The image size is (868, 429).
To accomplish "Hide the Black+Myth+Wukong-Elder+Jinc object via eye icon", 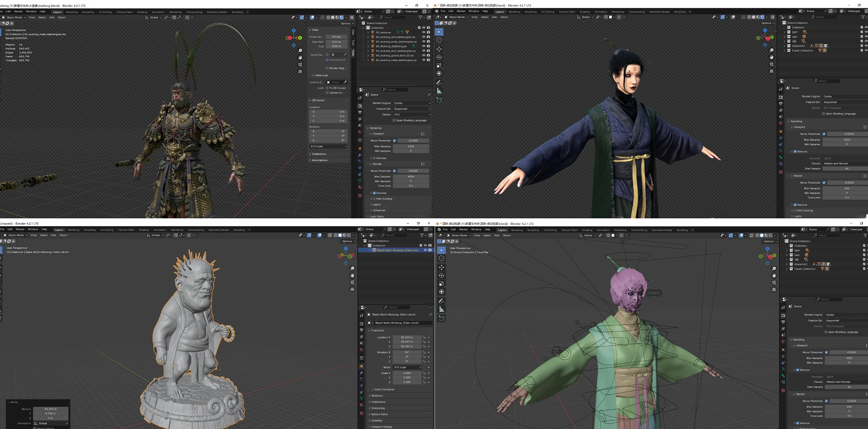I will click(x=425, y=250).
